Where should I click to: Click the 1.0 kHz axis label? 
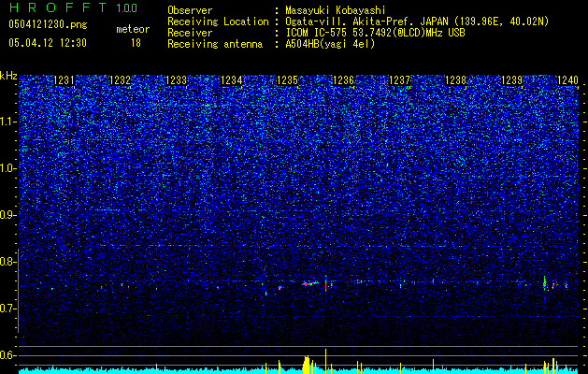pos(8,168)
